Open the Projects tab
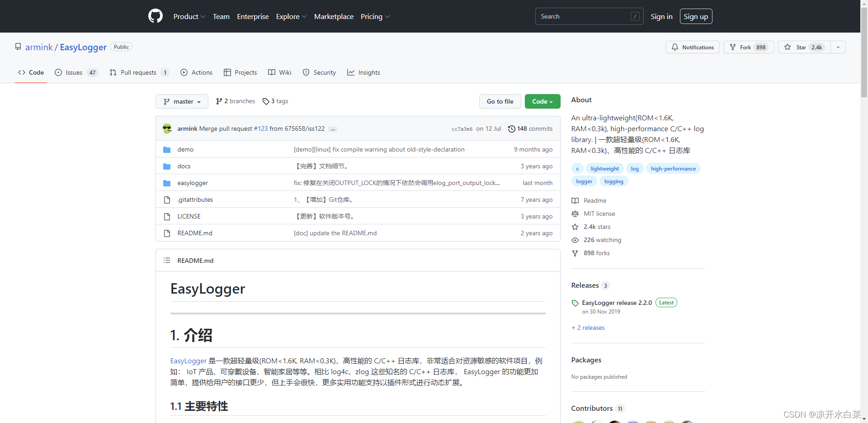868x423 pixels. 240,72
